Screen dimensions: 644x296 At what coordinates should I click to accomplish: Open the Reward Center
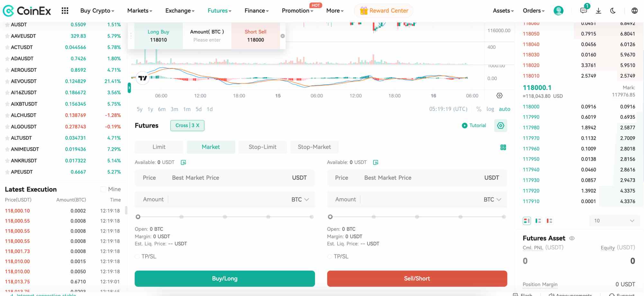point(383,10)
